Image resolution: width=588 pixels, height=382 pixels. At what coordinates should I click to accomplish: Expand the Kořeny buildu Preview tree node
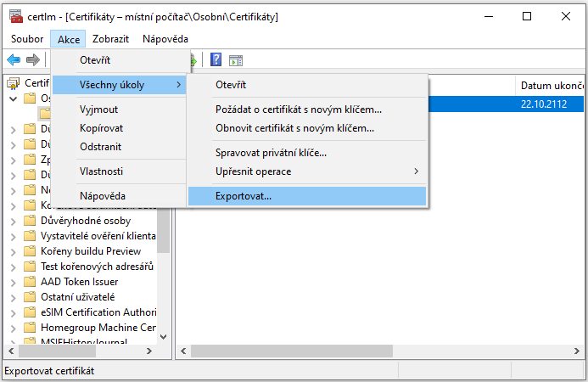point(13,252)
